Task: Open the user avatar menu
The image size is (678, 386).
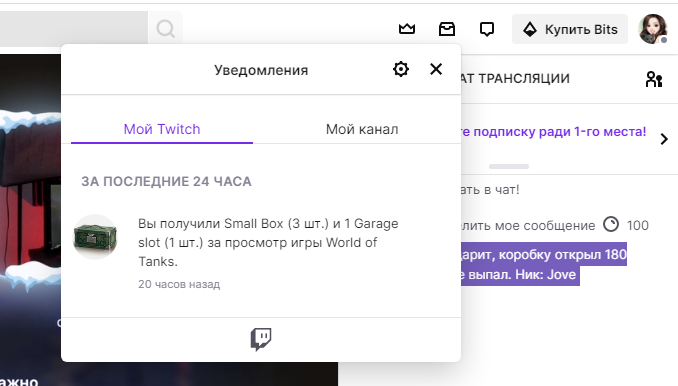Action: point(653,29)
